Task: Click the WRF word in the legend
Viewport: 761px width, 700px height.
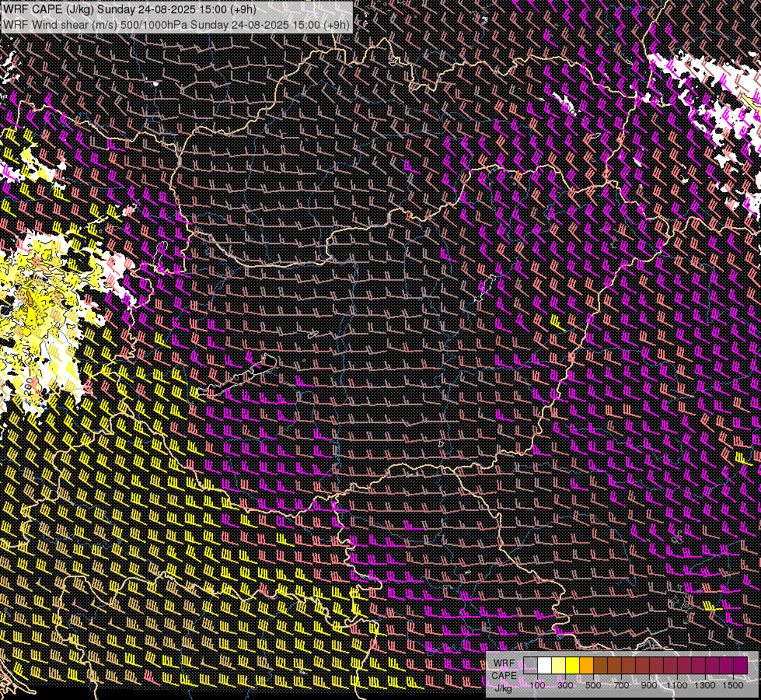Action: (504, 663)
